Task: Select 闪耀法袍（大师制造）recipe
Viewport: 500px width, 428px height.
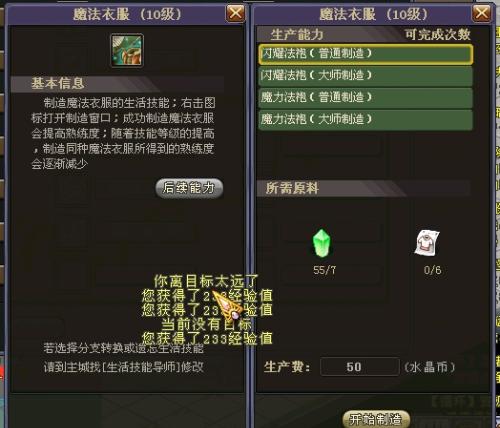Action: click(x=366, y=76)
